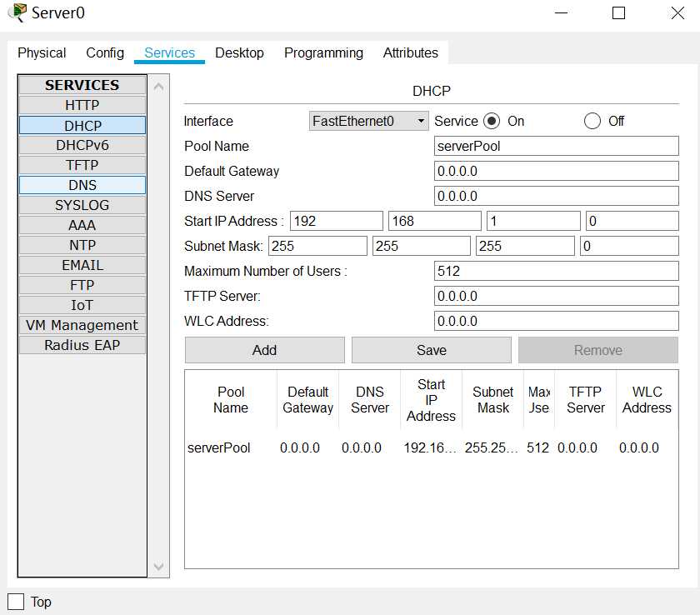Turn the DHCP service On
700x615 pixels.
point(492,121)
